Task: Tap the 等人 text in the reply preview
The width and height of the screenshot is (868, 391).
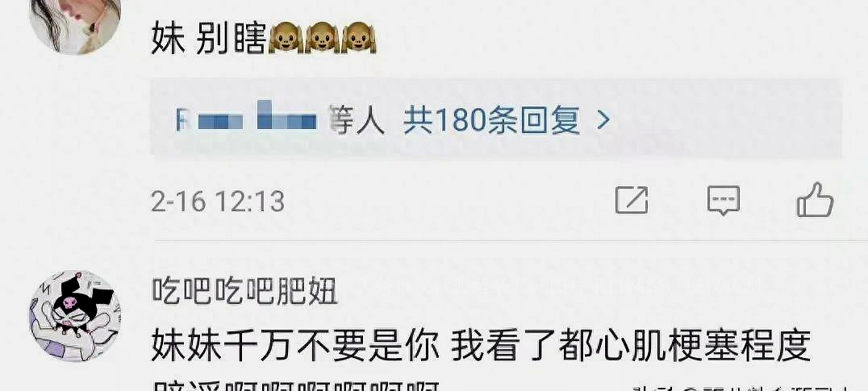Action: pos(357,119)
